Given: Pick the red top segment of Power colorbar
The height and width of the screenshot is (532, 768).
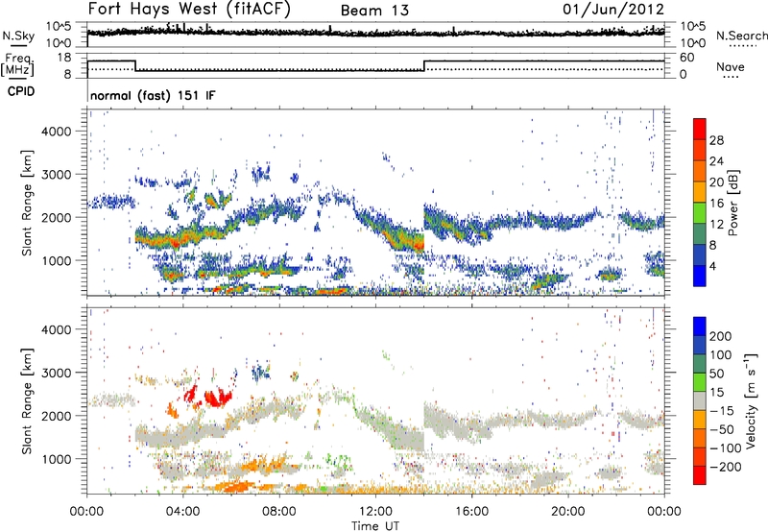Looking at the screenshot, I should click(700, 129).
